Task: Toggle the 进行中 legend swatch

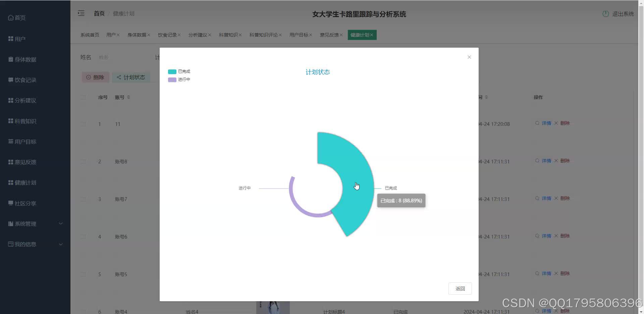Action: [172, 80]
